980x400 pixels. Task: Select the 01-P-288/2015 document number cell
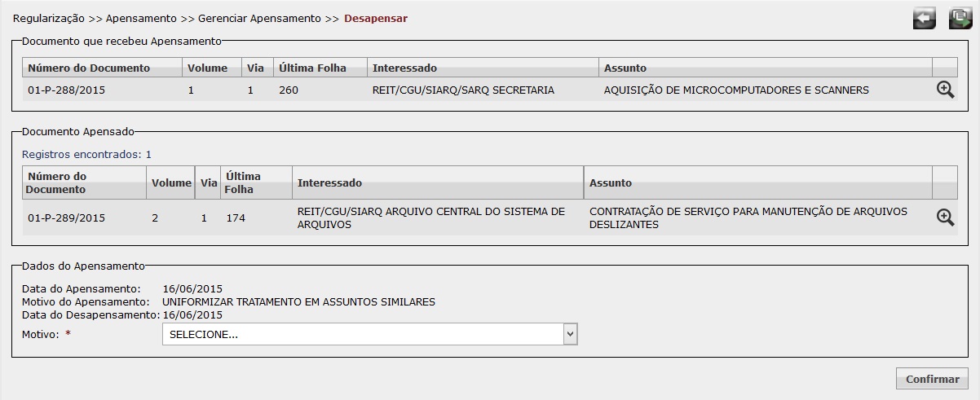coord(66,90)
